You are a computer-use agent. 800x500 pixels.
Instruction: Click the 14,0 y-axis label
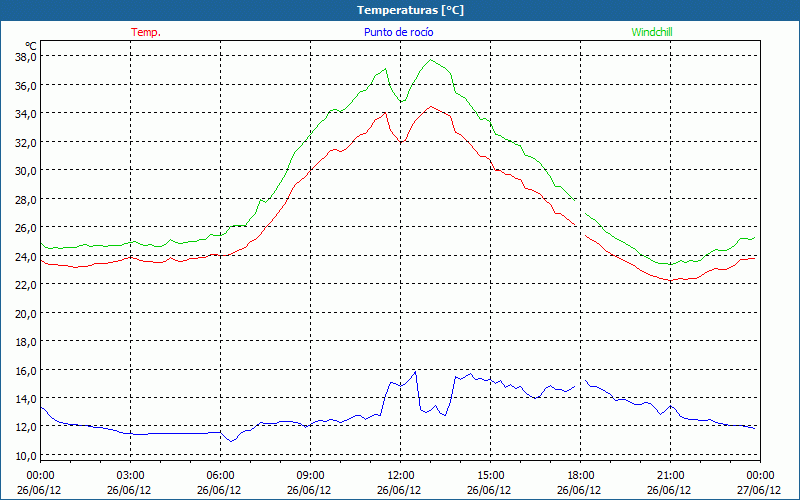[26, 398]
